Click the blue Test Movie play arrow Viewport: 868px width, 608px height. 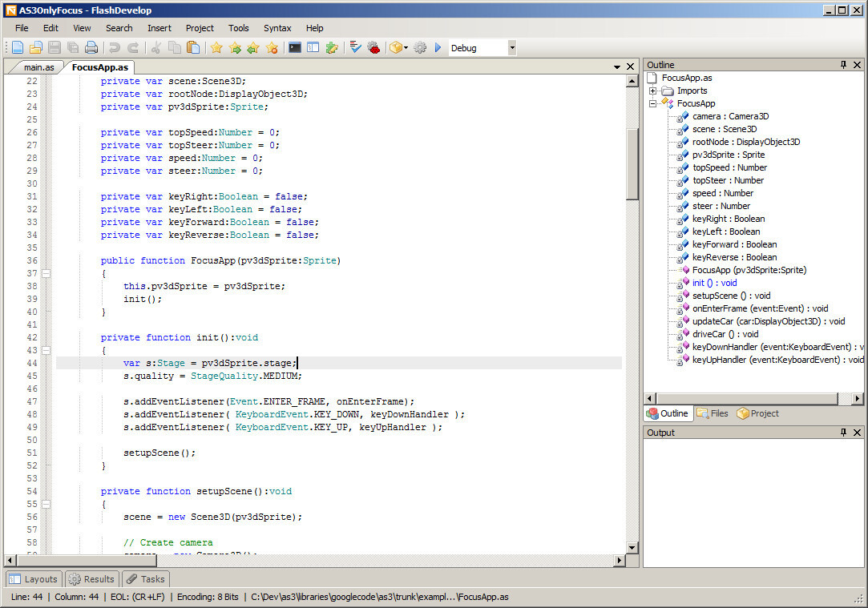pos(438,48)
